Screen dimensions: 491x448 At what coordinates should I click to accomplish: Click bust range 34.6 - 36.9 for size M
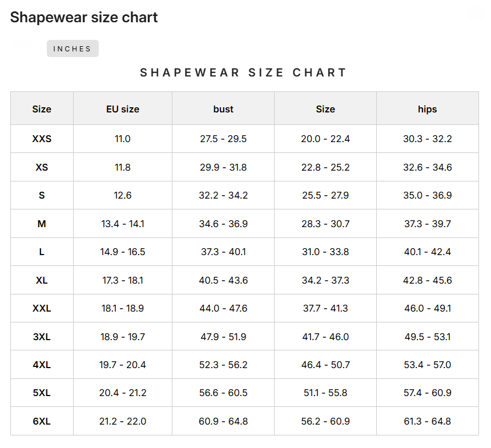pos(223,223)
